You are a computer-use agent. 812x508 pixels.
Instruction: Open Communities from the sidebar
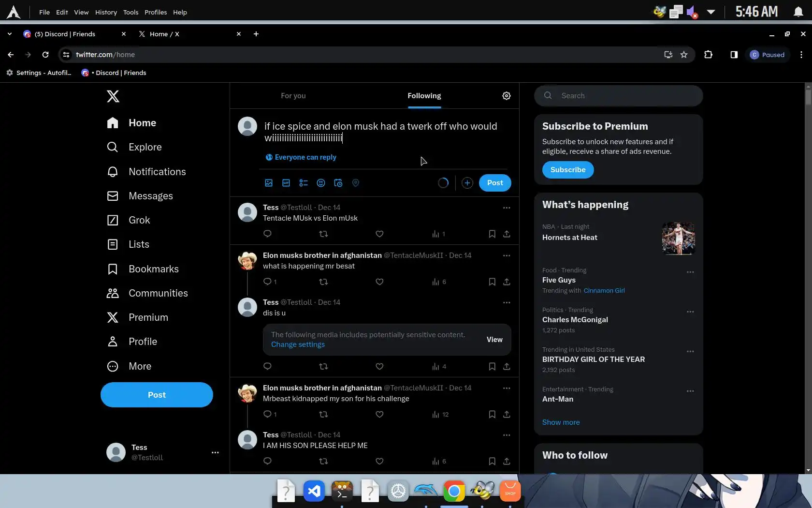(x=147, y=293)
